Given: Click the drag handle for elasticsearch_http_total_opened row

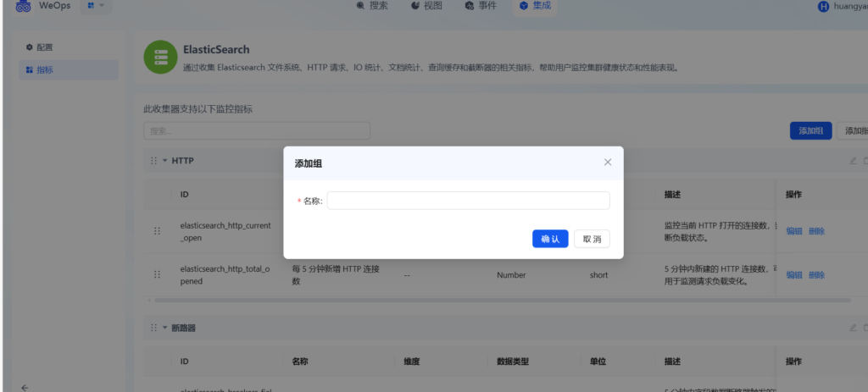Looking at the screenshot, I should [x=157, y=274].
